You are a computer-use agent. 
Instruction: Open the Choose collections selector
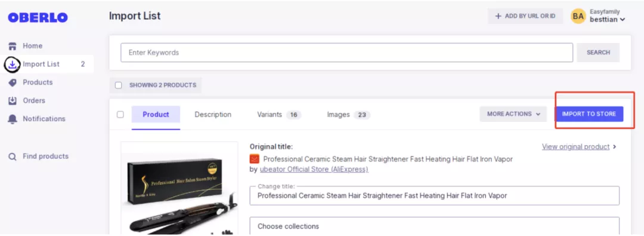(435, 226)
